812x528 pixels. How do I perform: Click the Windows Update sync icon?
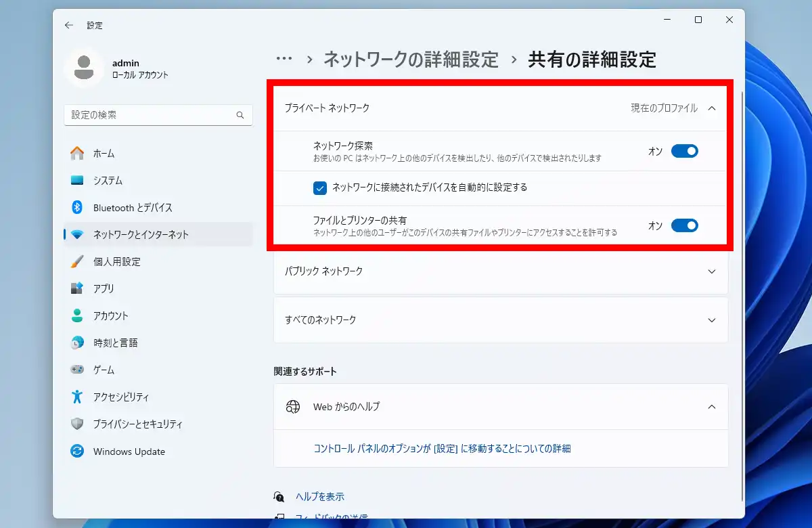(x=77, y=451)
